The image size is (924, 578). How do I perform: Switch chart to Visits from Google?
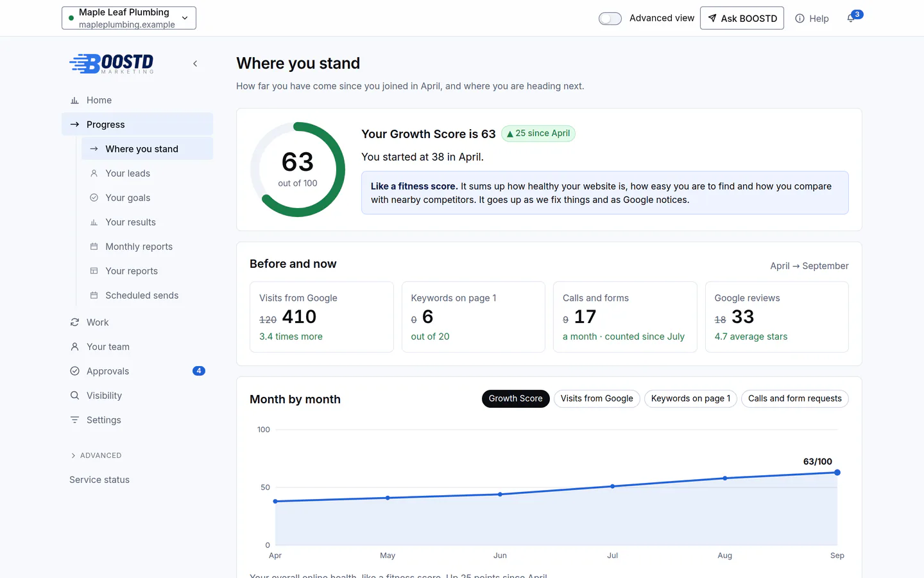coord(597,399)
